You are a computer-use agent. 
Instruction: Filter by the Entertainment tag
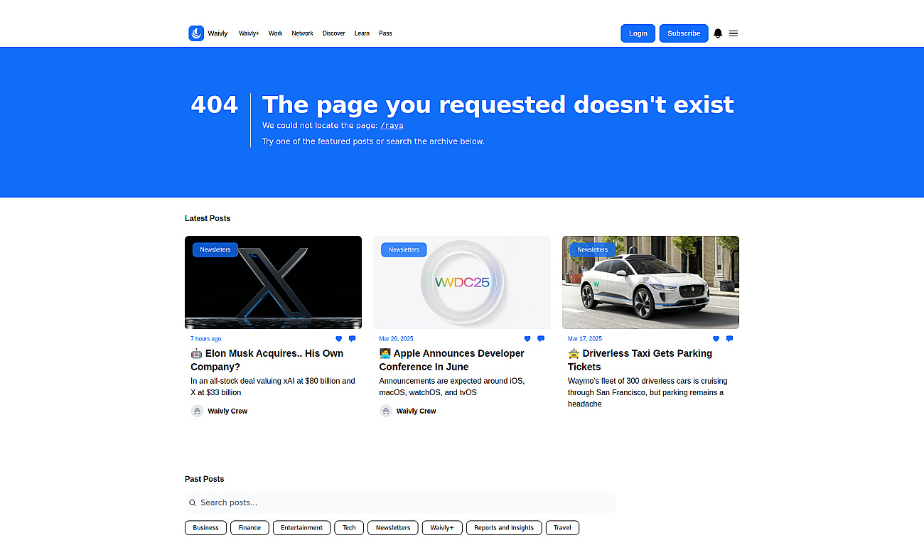coord(302,527)
